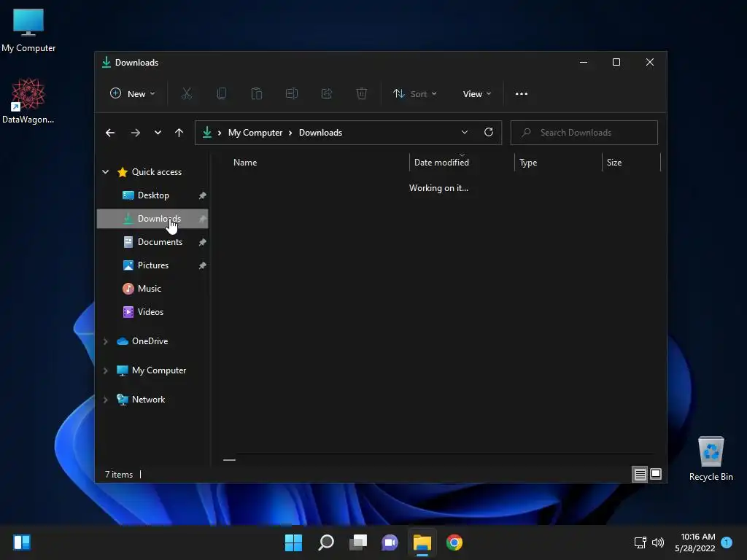Open Task View from taskbar

coord(358,542)
